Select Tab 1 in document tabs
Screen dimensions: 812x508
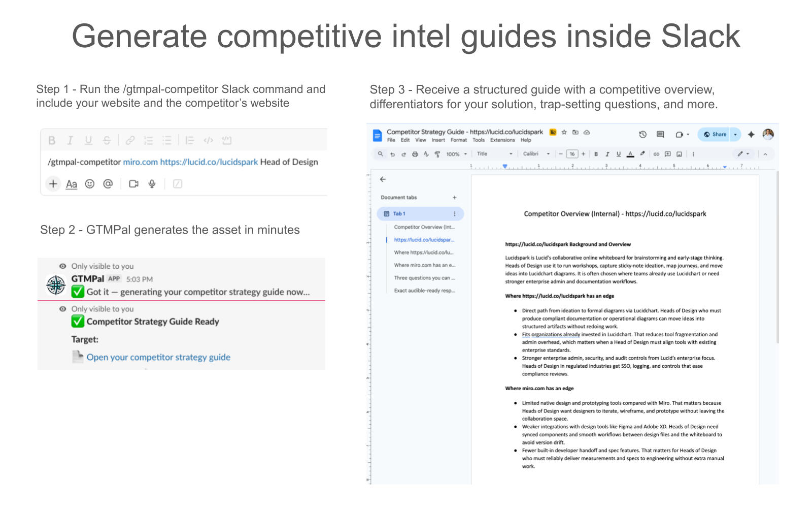(x=399, y=214)
